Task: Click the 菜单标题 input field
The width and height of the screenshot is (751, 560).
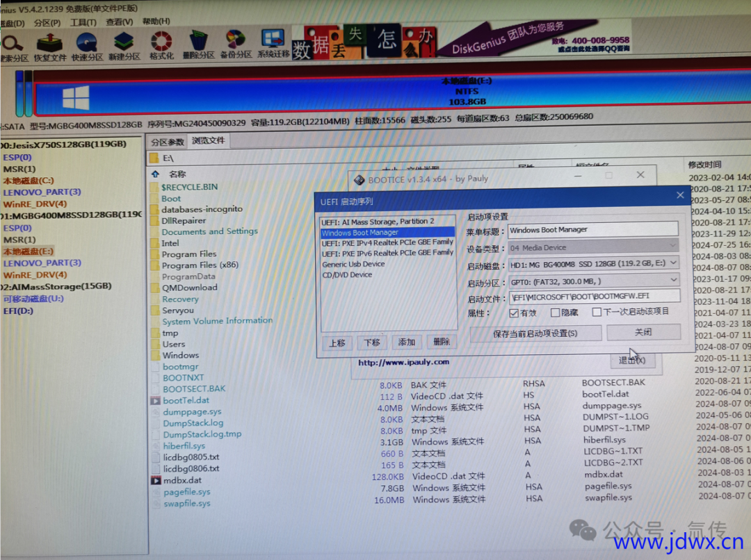Action: (x=593, y=230)
